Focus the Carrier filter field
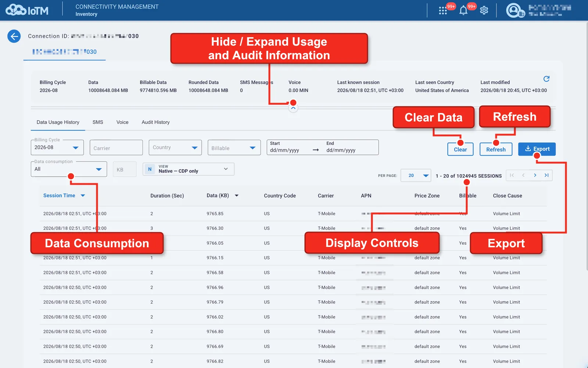588x368 pixels. [x=116, y=148]
